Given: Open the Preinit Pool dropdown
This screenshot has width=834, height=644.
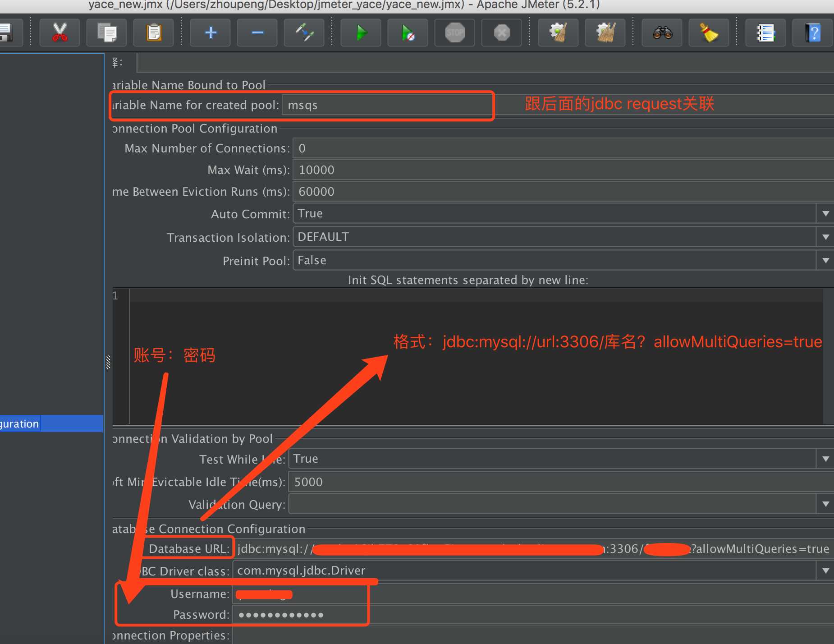Looking at the screenshot, I should 825,260.
